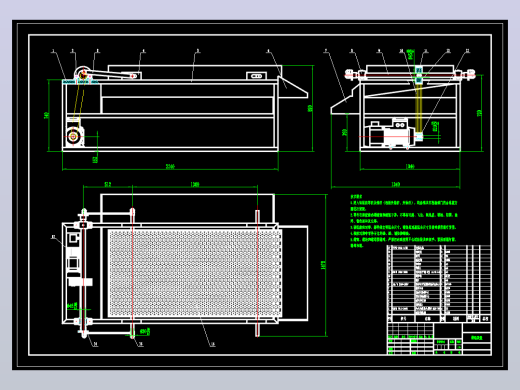Select the yellow belt in the side elevation view

point(419,108)
